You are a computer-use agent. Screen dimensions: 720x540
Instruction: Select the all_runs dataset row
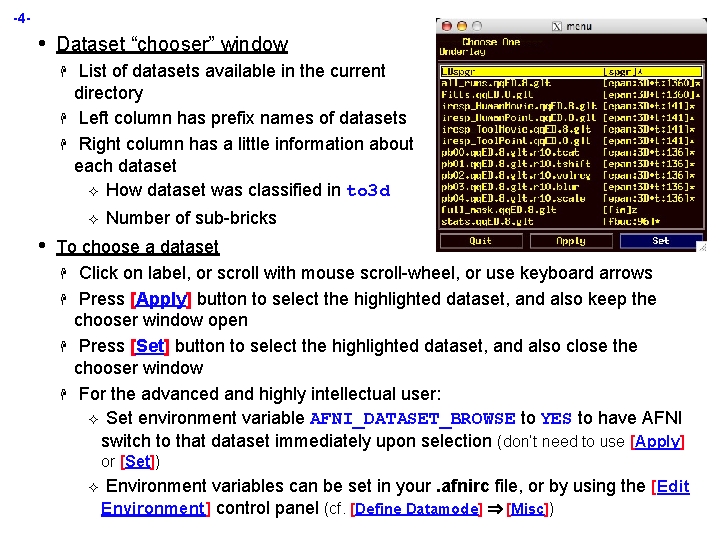point(571,83)
